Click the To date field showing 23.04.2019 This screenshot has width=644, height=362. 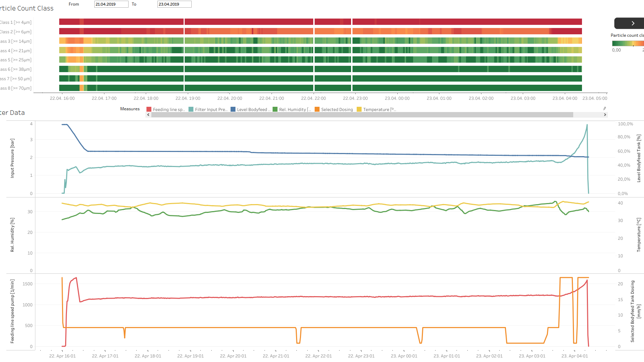tap(174, 4)
